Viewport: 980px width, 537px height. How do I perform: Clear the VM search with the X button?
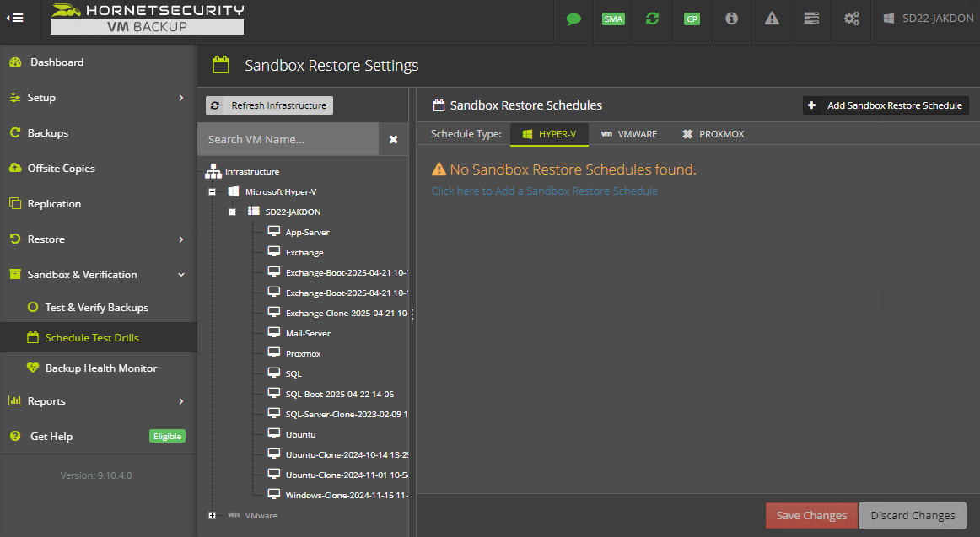tap(393, 139)
